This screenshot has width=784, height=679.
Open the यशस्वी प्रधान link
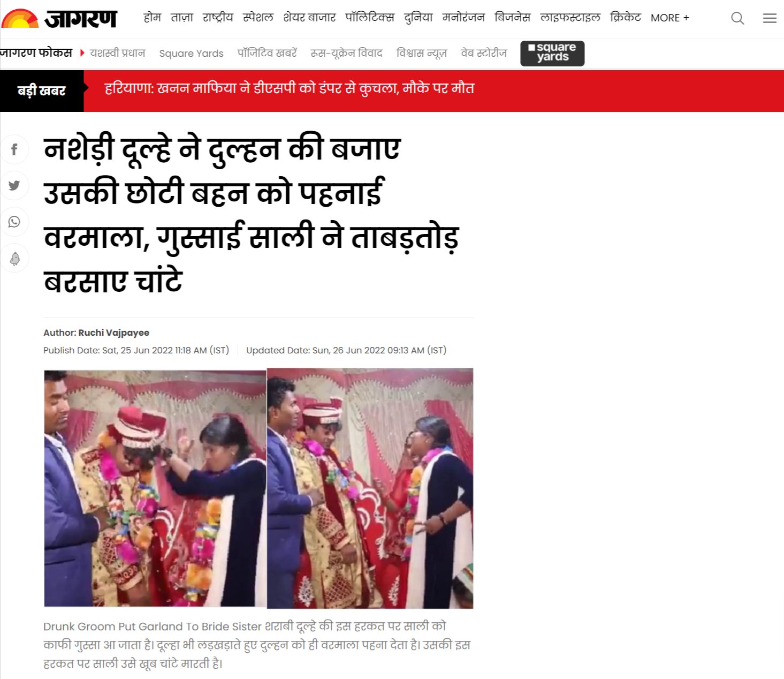117,53
